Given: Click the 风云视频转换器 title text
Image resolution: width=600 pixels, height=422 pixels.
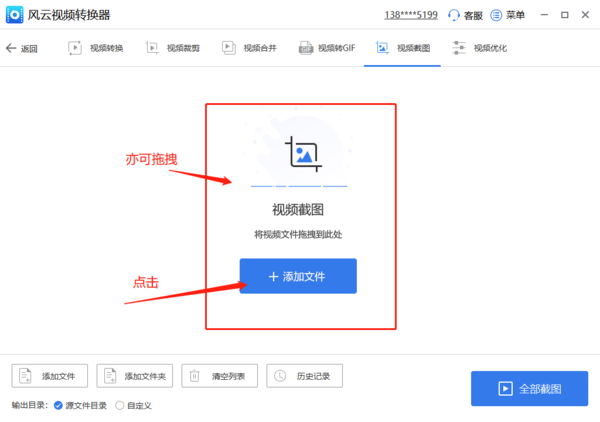Looking at the screenshot, I should click(69, 15).
